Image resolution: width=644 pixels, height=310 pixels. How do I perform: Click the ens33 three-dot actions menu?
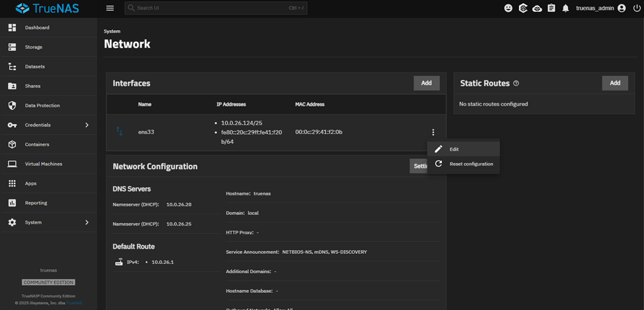(x=433, y=133)
